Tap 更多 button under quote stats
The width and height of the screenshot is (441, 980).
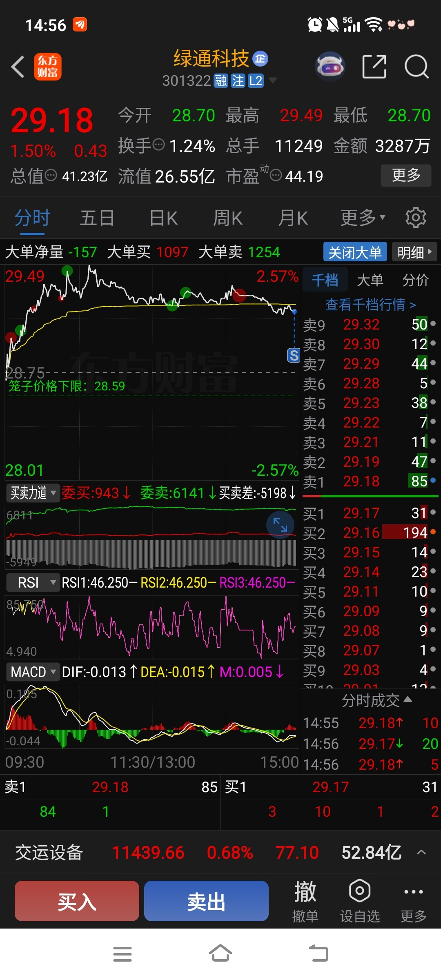406,175
